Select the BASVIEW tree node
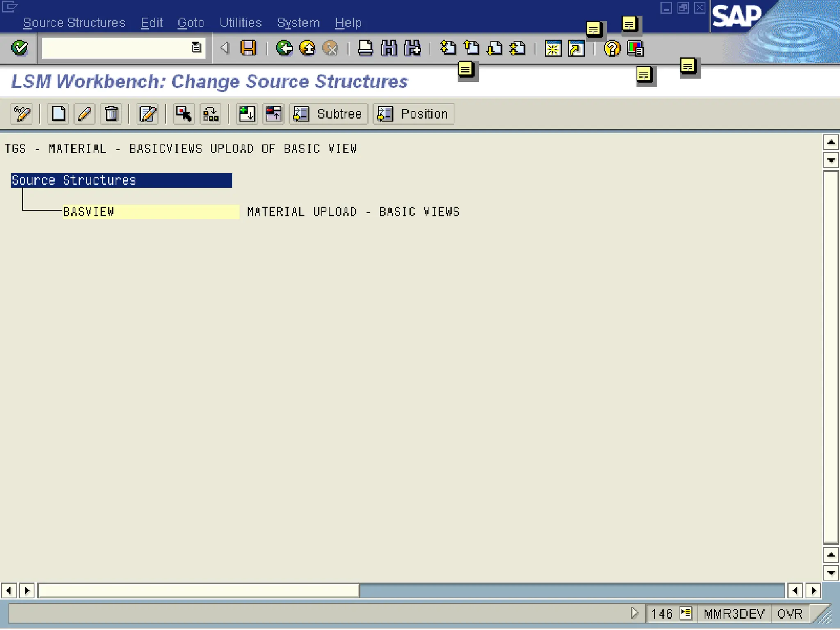 [89, 212]
